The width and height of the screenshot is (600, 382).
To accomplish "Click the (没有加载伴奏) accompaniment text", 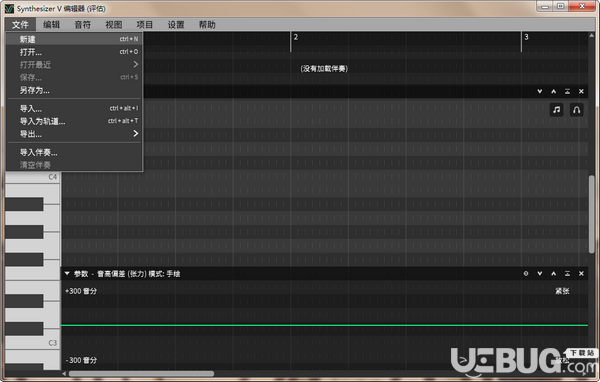I will tap(324, 69).
